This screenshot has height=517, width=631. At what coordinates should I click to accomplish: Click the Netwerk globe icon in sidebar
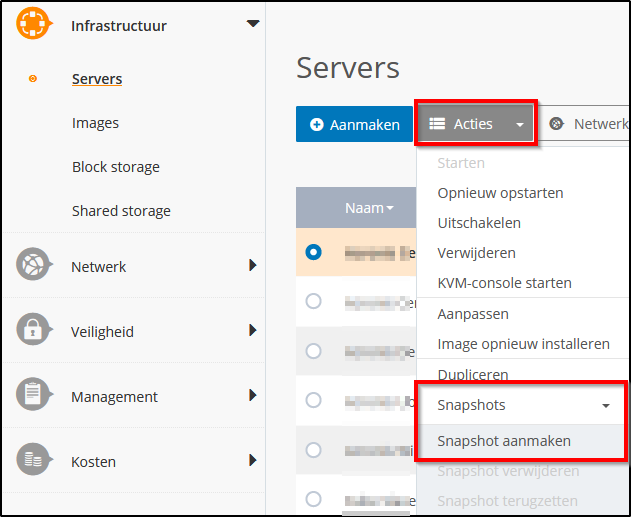pyautogui.click(x=33, y=266)
